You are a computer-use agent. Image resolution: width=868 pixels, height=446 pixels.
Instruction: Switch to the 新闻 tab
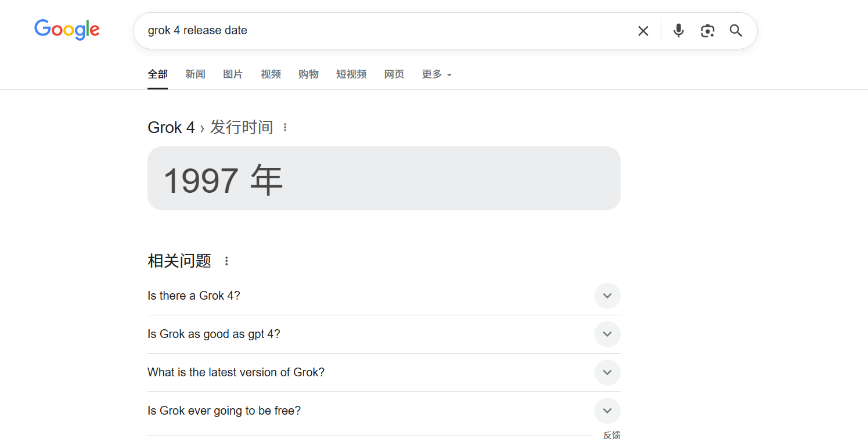point(195,74)
